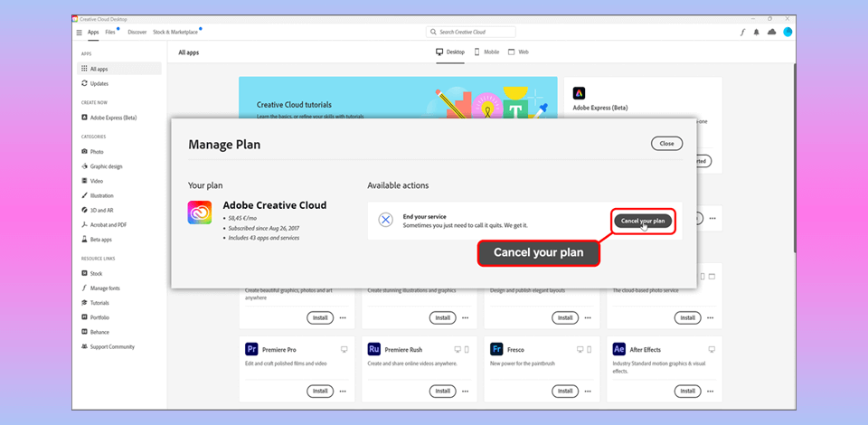Image resolution: width=868 pixels, height=425 pixels.
Task: Install After Effects
Action: tap(687, 392)
